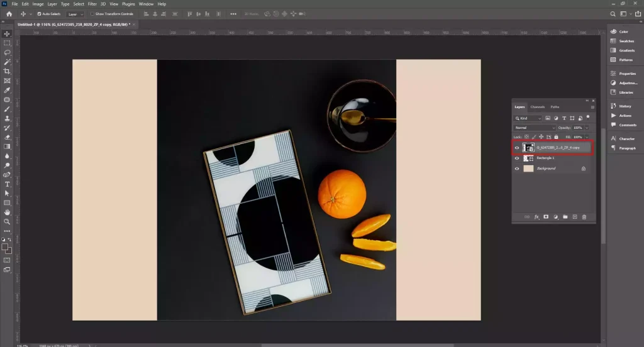Select the Rectangle shape tool
This screenshot has width=644, height=347.
pos(7,203)
